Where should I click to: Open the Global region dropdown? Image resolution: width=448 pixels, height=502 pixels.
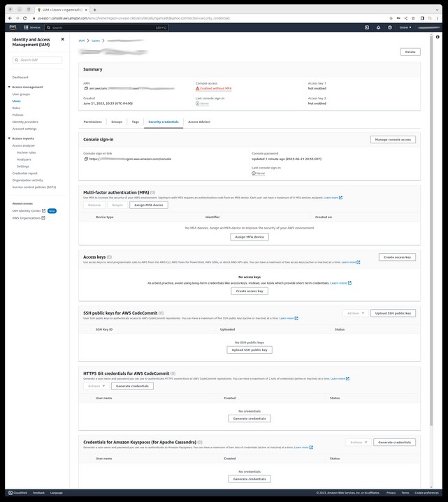[x=405, y=27]
